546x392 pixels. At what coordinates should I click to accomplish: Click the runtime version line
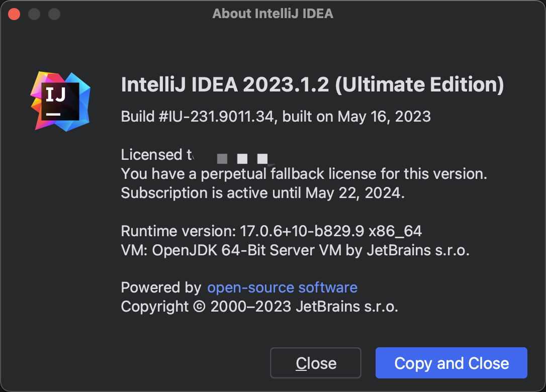[x=271, y=231]
